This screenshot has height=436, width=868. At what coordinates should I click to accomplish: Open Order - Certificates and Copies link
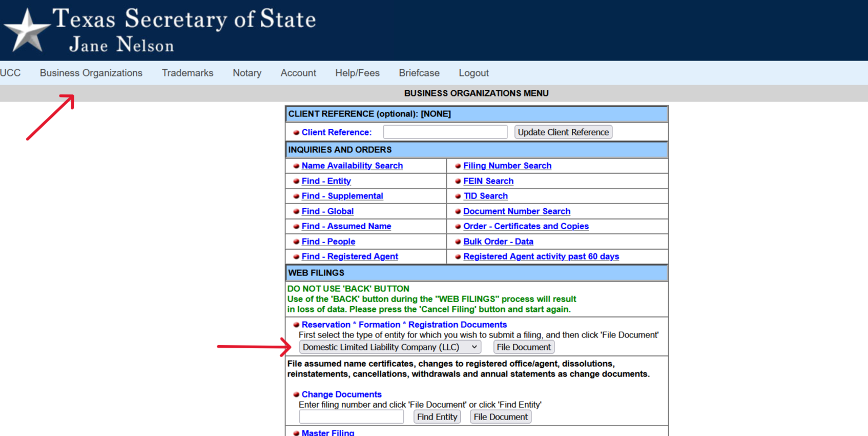point(526,226)
